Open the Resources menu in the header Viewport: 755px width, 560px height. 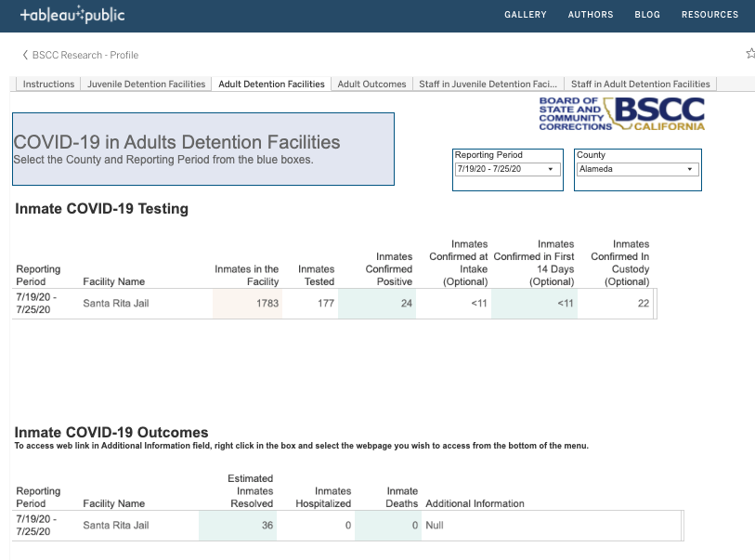pyautogui.click(x=709, y=15)
